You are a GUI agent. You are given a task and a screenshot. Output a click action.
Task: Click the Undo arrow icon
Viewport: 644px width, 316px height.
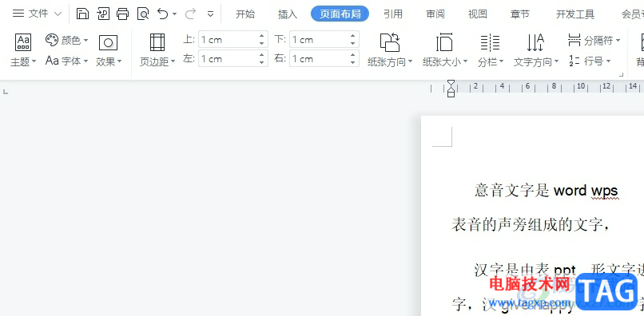[163, 14]
